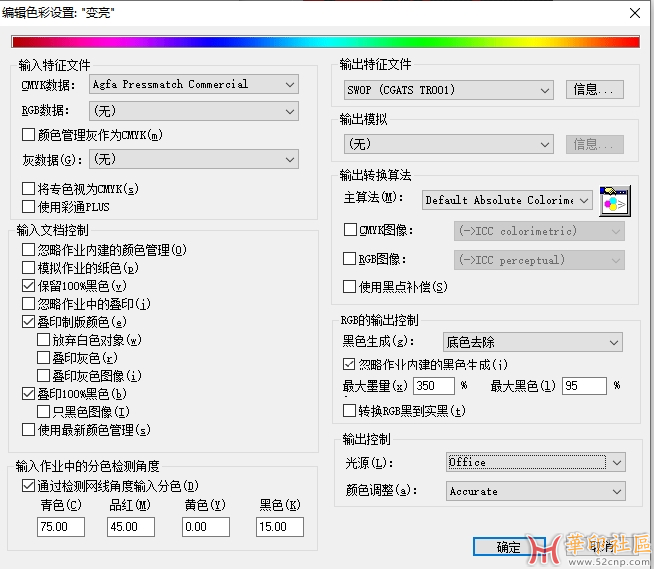Uncheck 忽略作业内建的黑色生成 checkbox

click(349, 364)
